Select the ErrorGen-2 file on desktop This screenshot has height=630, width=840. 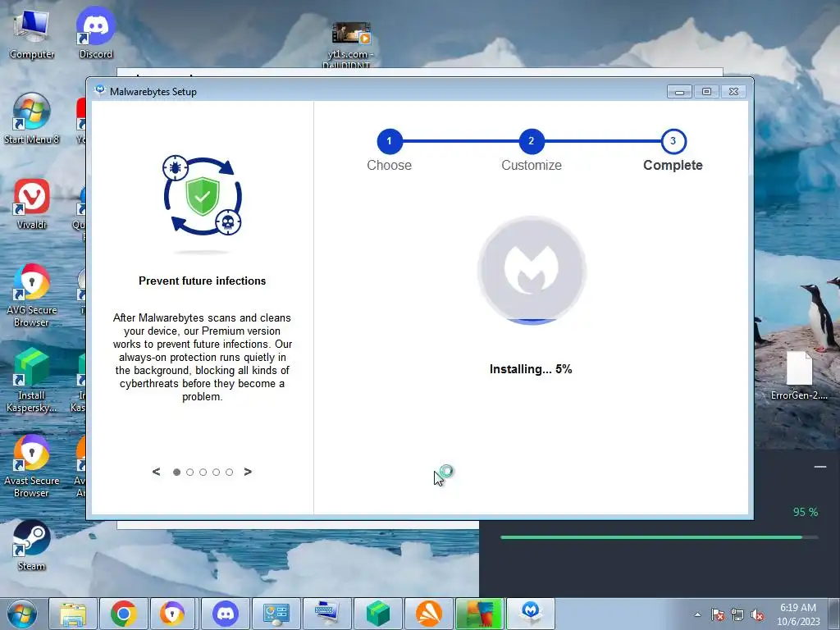(x=799, y=376)
